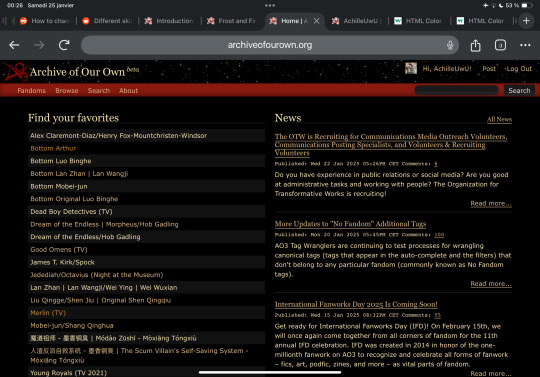
Task: Open the All News link
Action: [499, 119]
